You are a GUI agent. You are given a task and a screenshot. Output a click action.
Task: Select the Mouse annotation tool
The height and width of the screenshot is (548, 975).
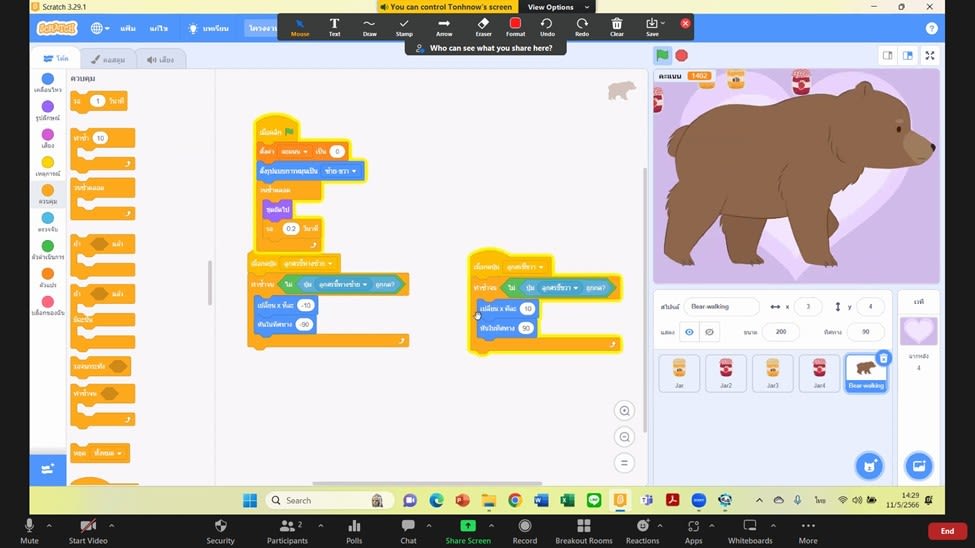point(300,27)
